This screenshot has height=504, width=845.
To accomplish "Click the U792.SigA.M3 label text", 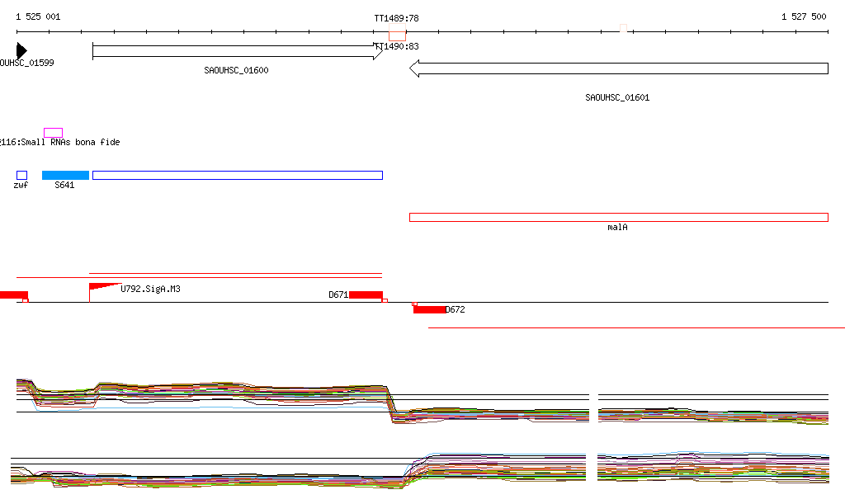I will [x=150, y=290].
